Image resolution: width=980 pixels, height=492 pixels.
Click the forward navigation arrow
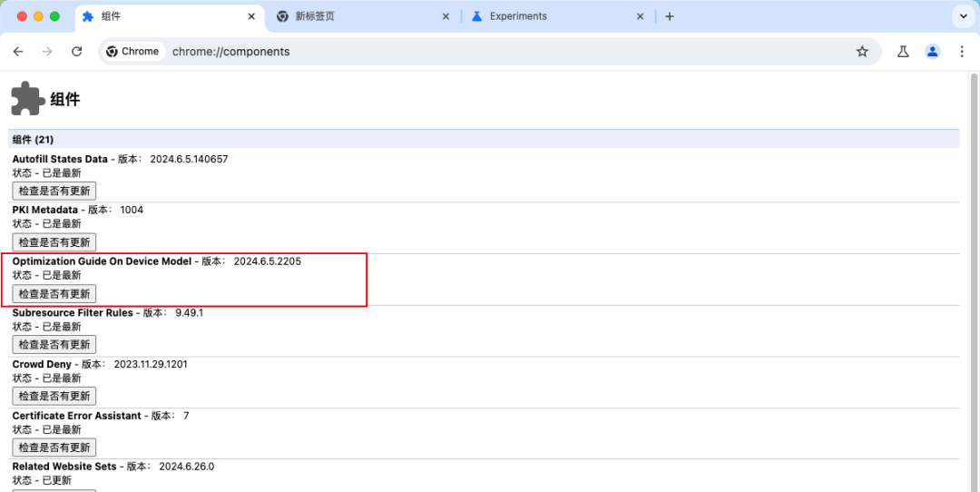(47, 51)
